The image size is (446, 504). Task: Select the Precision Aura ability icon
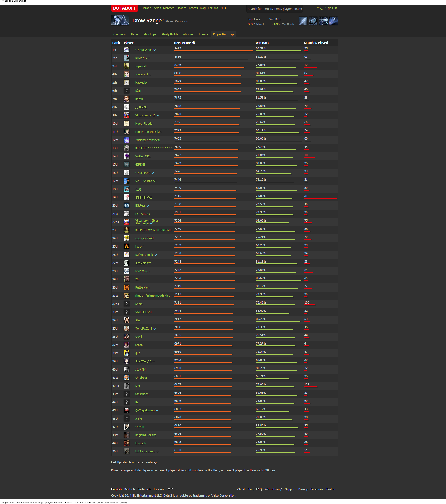tap(323, 21)
